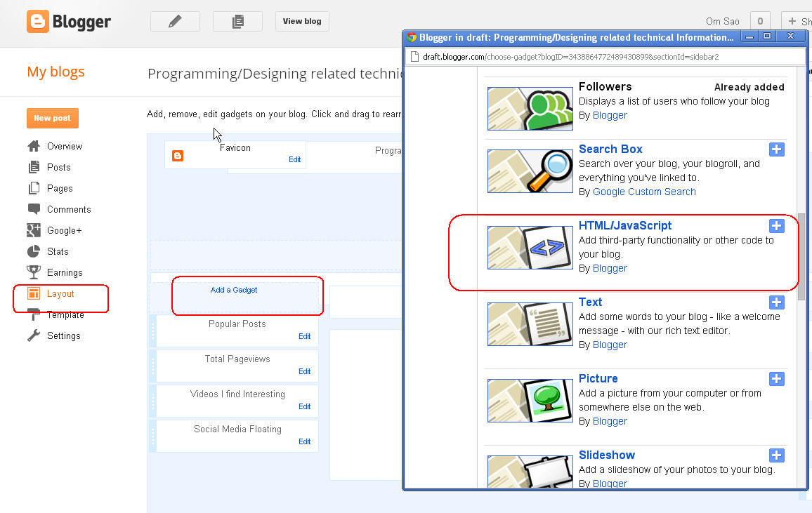Select Settings in the sidebar
Viewport: 812px width, 513px height.
point(64,335)
